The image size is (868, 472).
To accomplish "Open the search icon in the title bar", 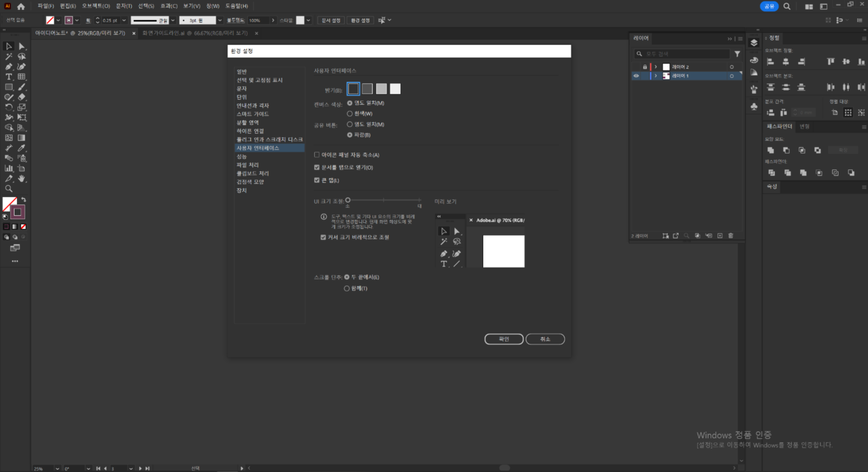I will 787,7.
